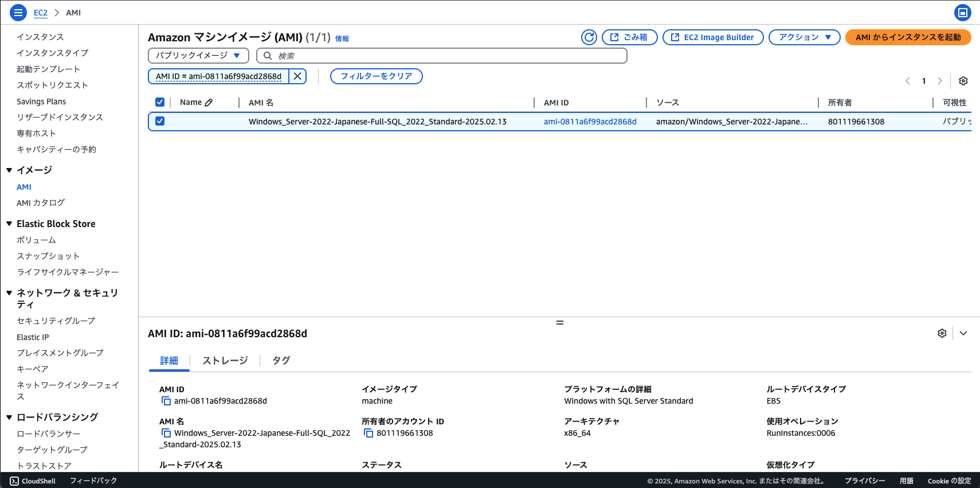
Task: Open ami-0811a6f99acd2868d link in table
Action: coord(590,122)
